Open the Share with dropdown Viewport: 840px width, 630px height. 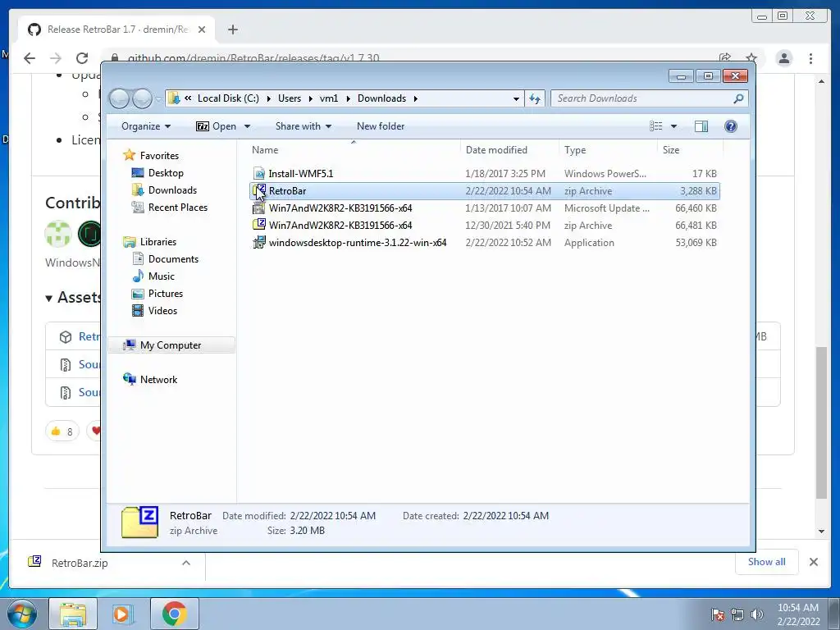[304, 126]
